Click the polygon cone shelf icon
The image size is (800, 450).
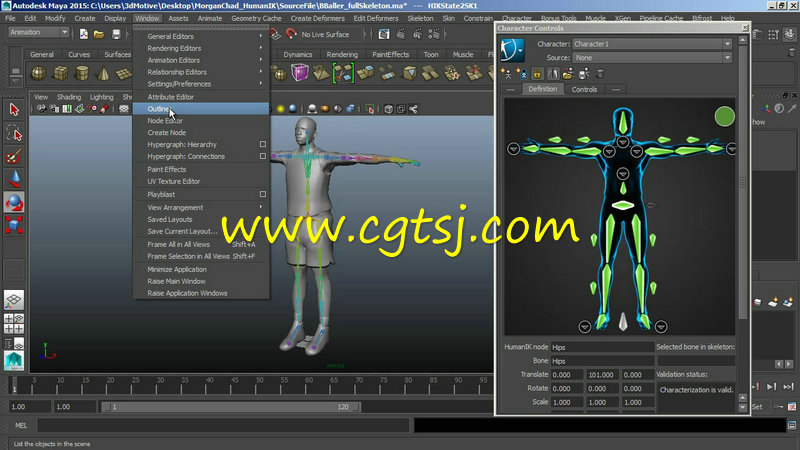pyautogui.click(x=103, y=73)
